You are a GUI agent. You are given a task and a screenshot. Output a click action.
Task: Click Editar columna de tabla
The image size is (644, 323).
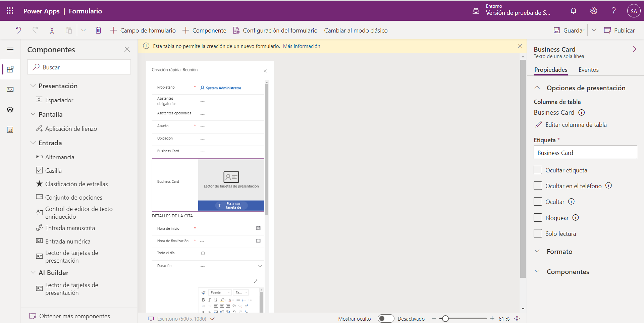point(571,124)
